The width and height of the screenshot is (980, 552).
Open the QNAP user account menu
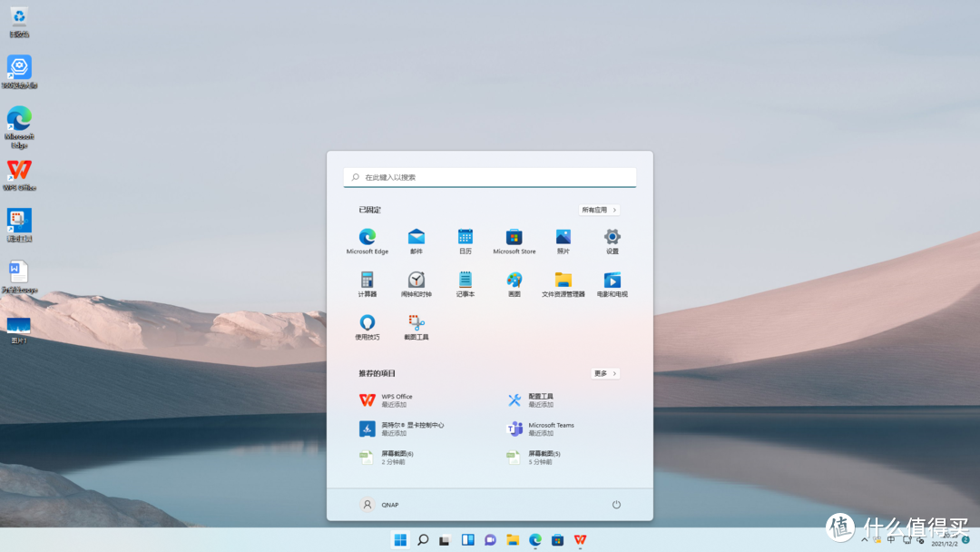pyautogui.click(x=378, y=504)
